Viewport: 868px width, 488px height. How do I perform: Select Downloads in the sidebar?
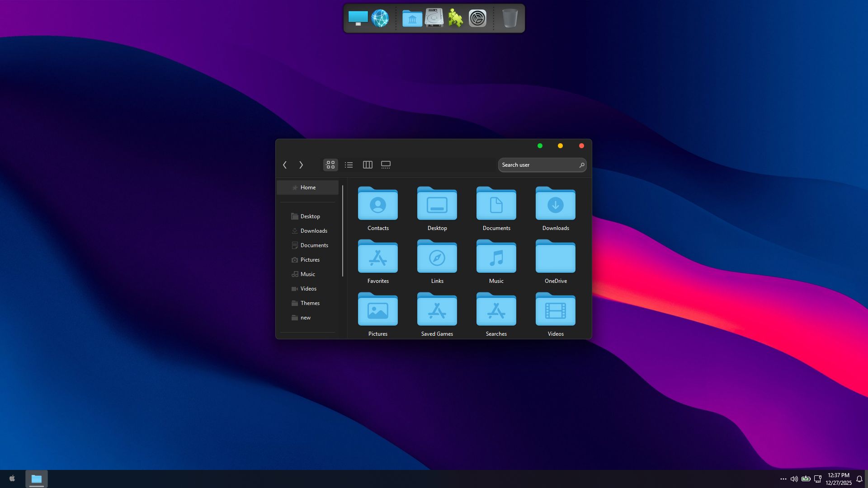[x=314, y=231]
